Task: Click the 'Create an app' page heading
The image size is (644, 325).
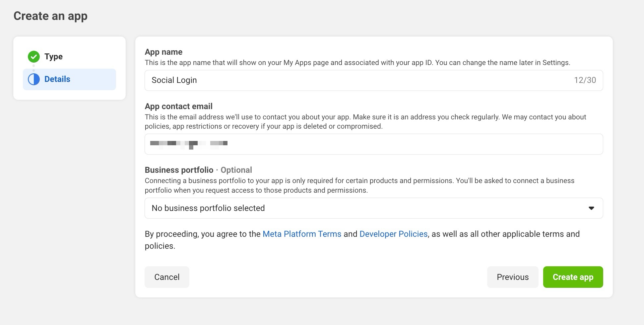Action: (x=50, y=16)
